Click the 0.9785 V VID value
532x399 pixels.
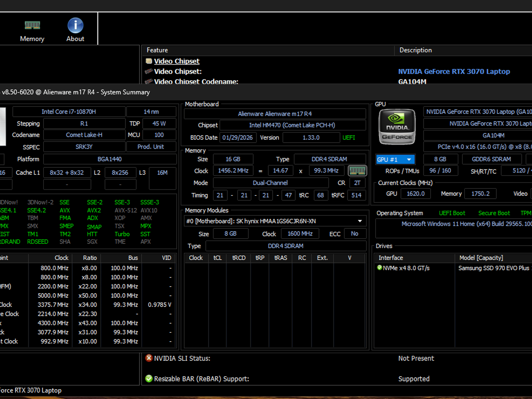[x=159, y=305]
